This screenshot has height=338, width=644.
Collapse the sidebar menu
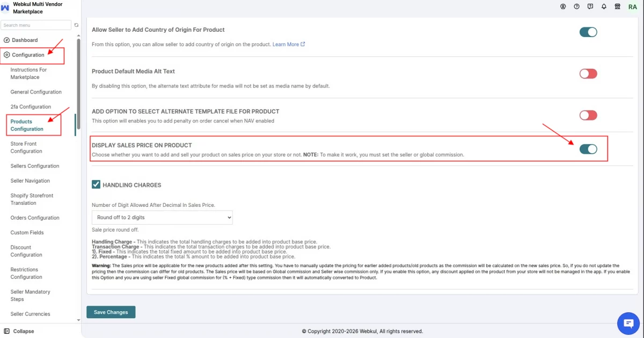19,331
